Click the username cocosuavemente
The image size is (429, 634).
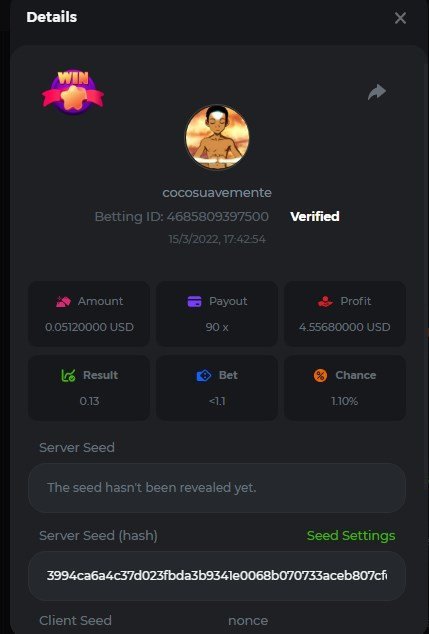[x=217, y=192]
